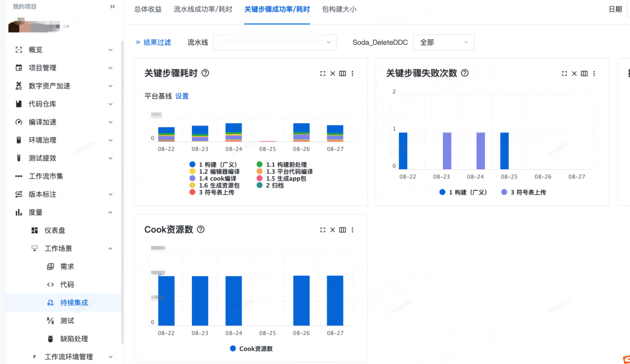Switch to 流水线成功率/耗时 tab

[203, 9]
